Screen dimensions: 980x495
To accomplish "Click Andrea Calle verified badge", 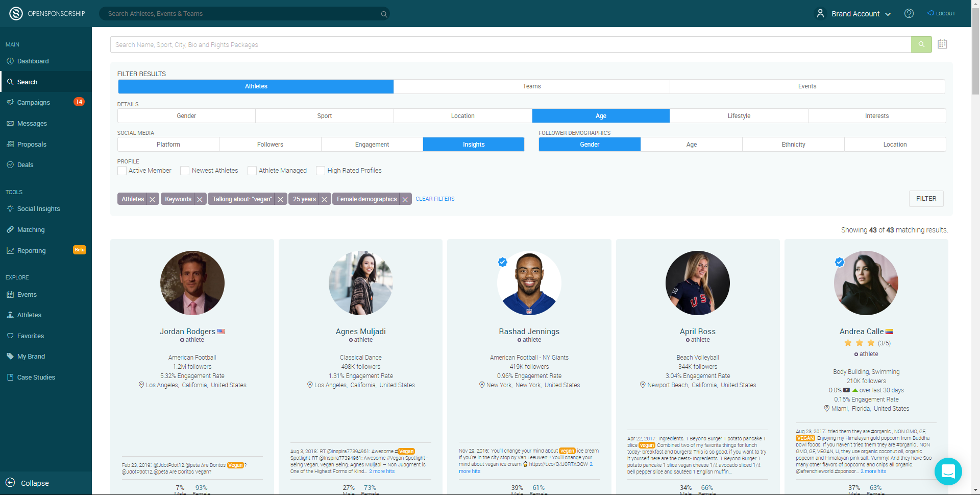I will point(840,262).
